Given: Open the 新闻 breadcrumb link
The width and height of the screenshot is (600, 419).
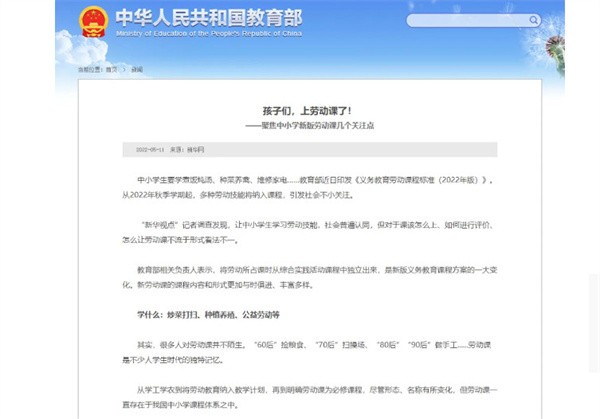Looking at the screenshot, I should pyautogui.click(x=136, y=69).
